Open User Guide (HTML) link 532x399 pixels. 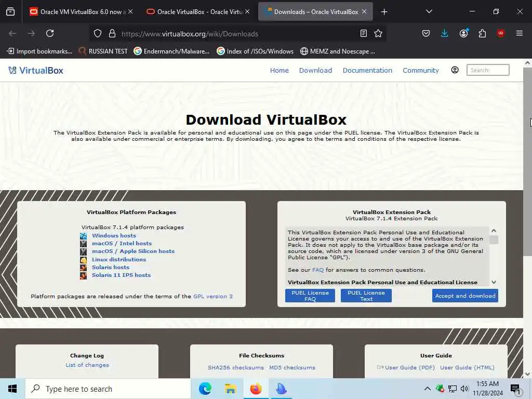tap(467, 367)
